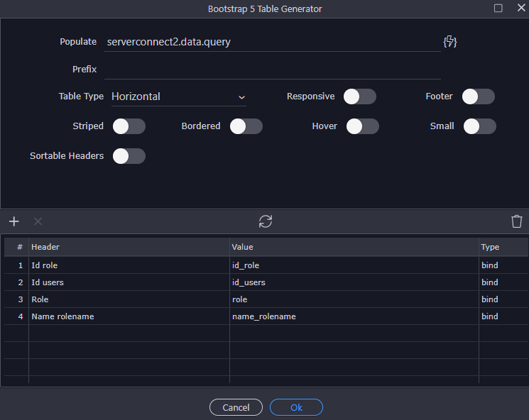Select the 'Name rolename' header cell
This screenshot has height=420, width=529.
pos(129,316)
